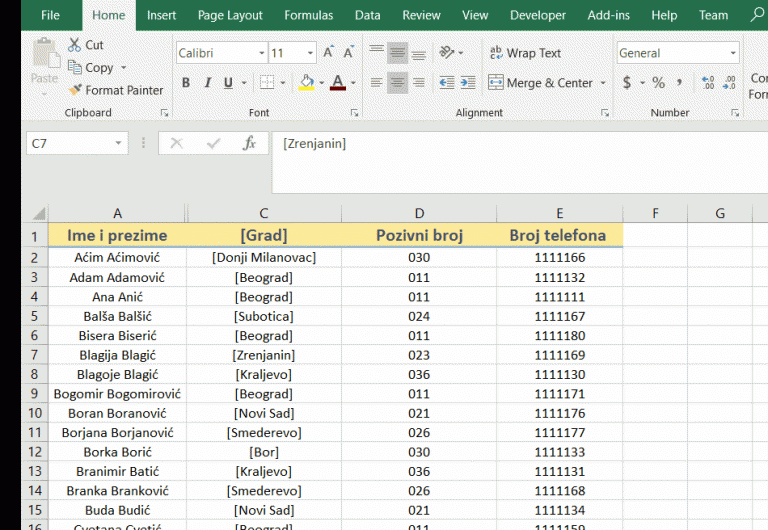Align cell text to the left
Screen dimensions: 768x530
click(377, 82)
